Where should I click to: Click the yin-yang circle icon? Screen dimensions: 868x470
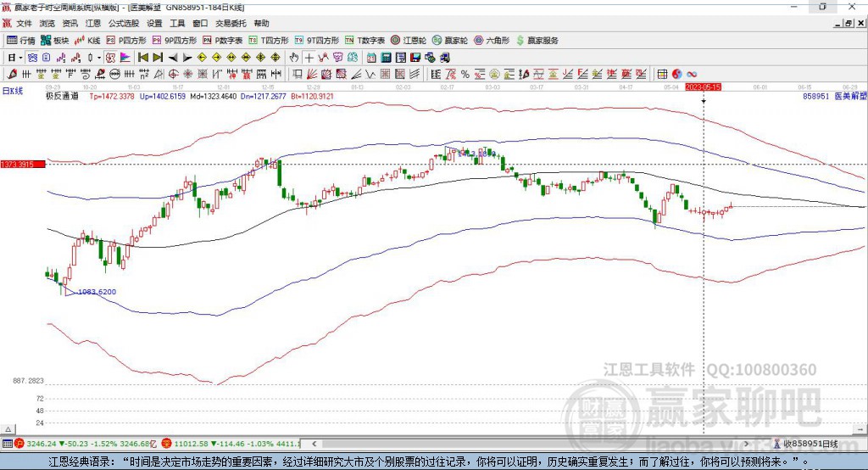pyautogui.click(x=677, y=74)
